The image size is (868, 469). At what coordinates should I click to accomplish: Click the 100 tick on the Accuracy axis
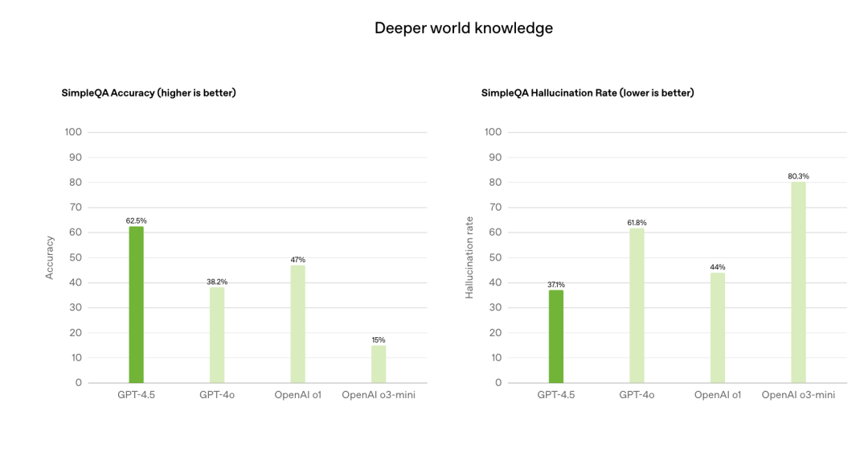73,132
